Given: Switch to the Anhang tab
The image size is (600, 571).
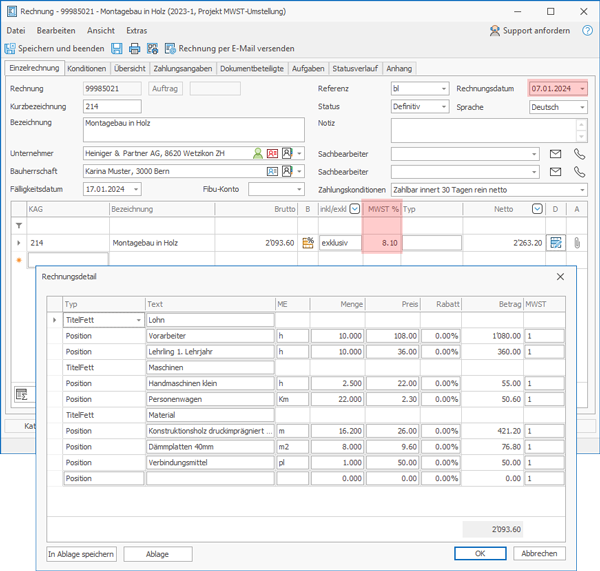Looking at the screenshot, I should click(x=399, y=69).
